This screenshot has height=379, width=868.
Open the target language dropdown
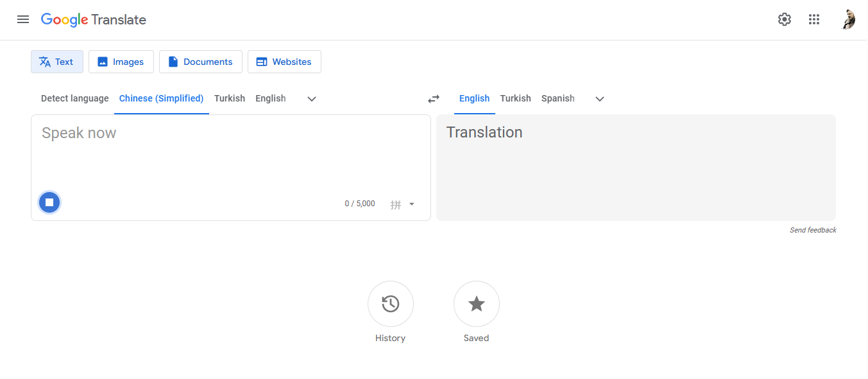pos(599,99)
